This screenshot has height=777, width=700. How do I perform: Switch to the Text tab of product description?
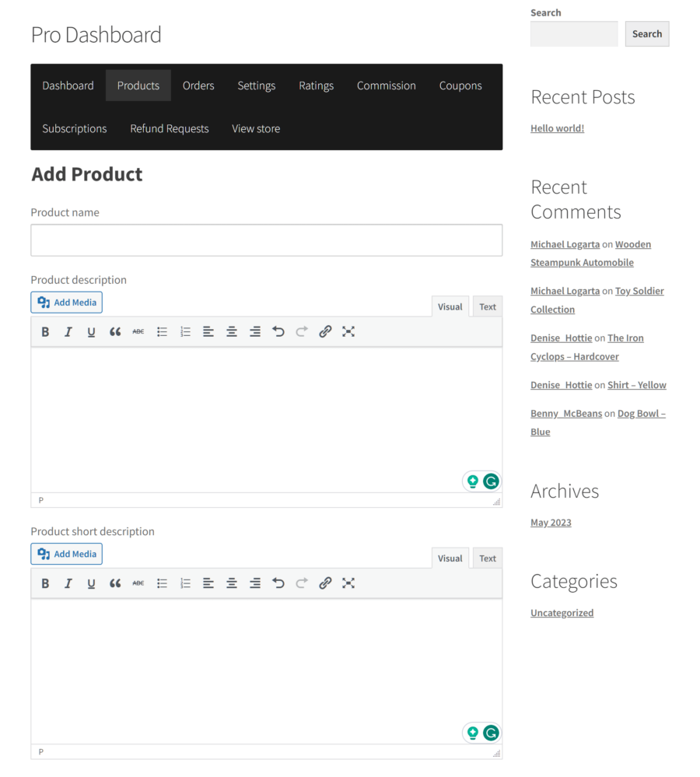487,306
